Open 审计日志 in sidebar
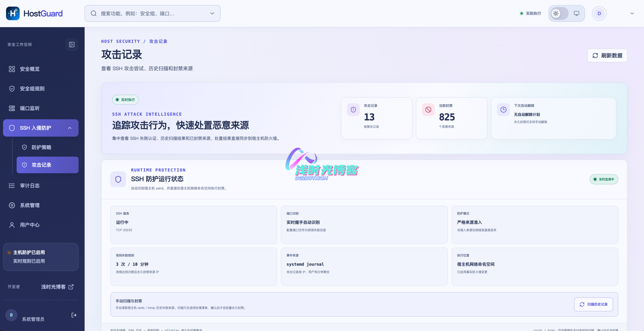 click(41, 186)
